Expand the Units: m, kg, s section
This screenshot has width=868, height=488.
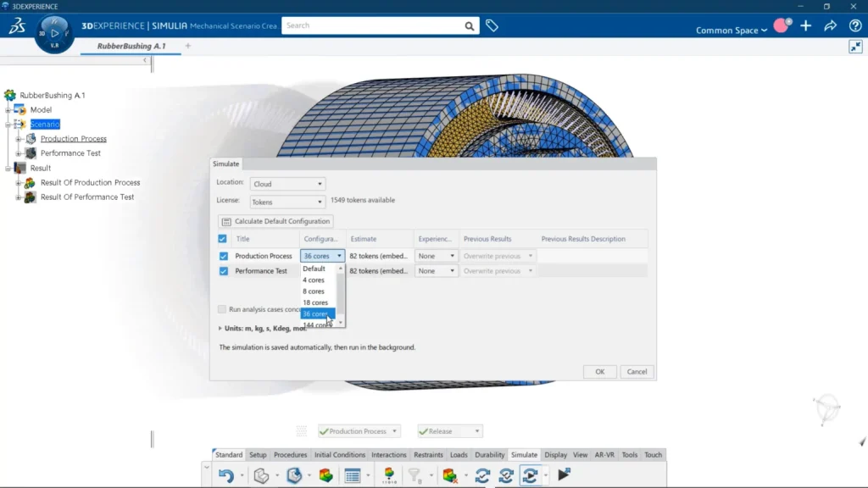click(x=220, y=328)
